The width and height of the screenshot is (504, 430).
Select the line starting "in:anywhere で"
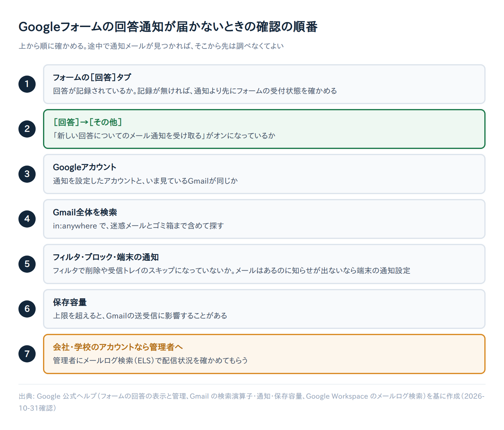coord(138,226)
